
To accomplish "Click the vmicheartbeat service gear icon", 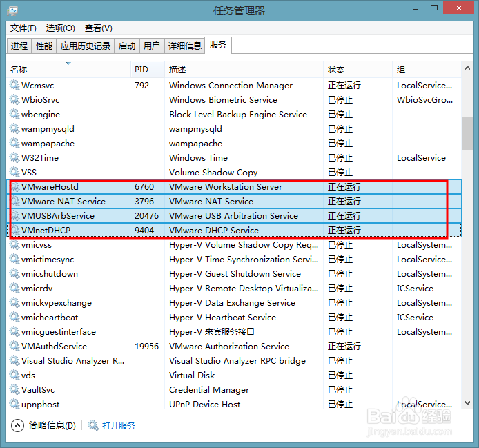I will [x=14, y=317].
